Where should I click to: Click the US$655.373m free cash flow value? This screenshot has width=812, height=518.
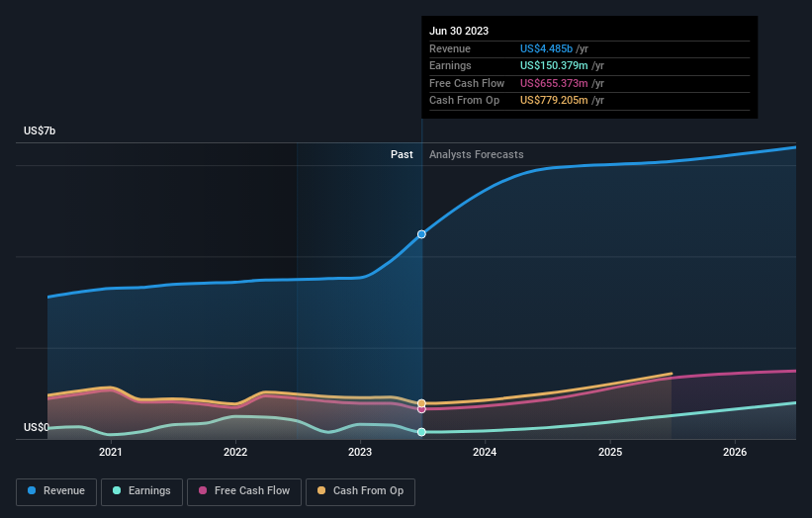(554, 83)
